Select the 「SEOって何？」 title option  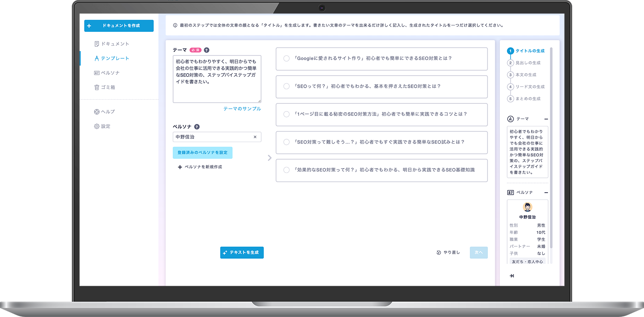[x=382, y=86]
